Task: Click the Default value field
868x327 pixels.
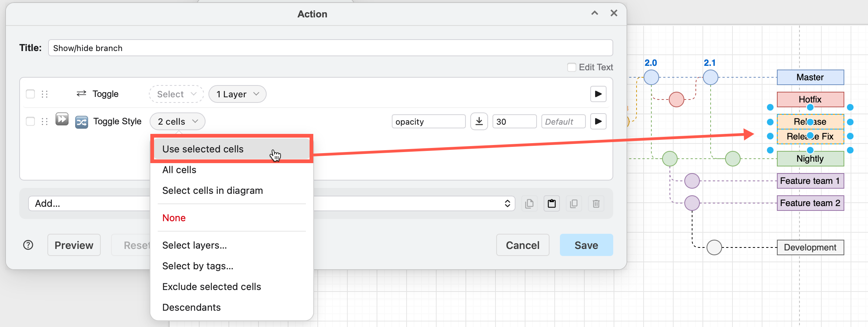Action: (563, 121)
